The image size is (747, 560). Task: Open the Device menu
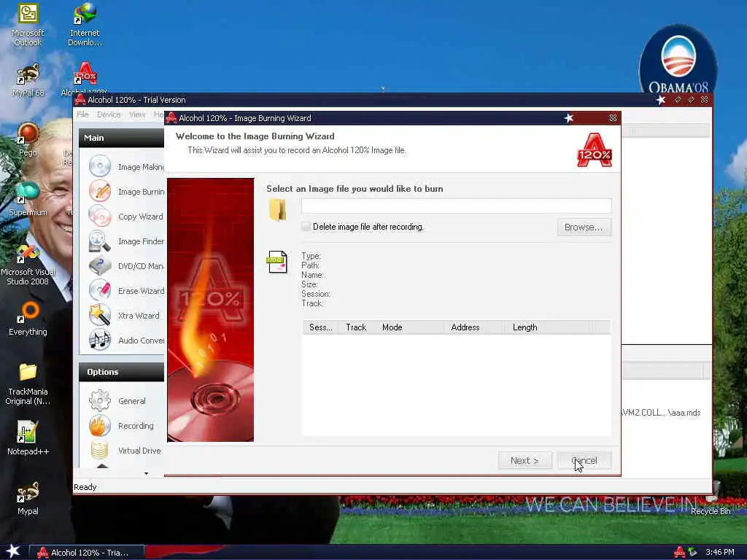coord(109,114)
